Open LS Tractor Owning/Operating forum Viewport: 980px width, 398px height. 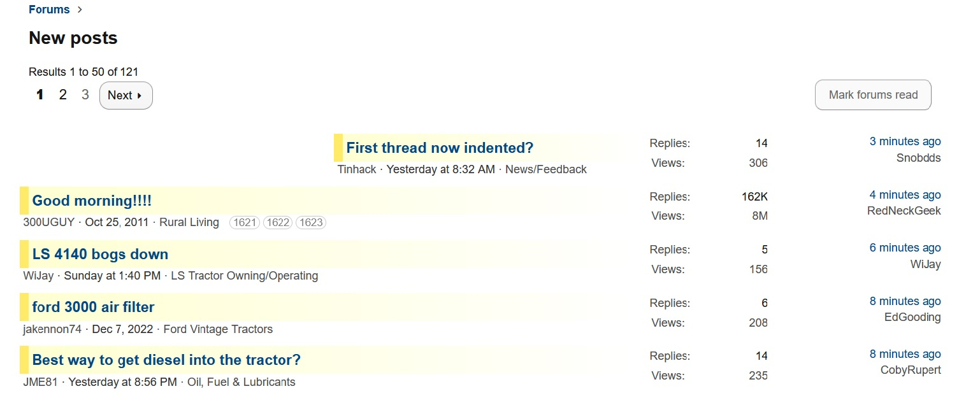[x=244, y=276]
